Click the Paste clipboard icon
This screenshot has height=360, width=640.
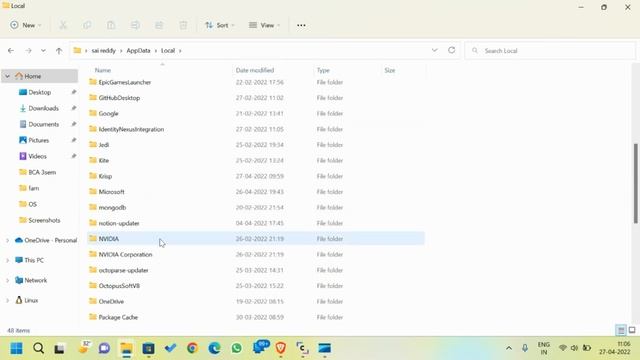[111, 25]
